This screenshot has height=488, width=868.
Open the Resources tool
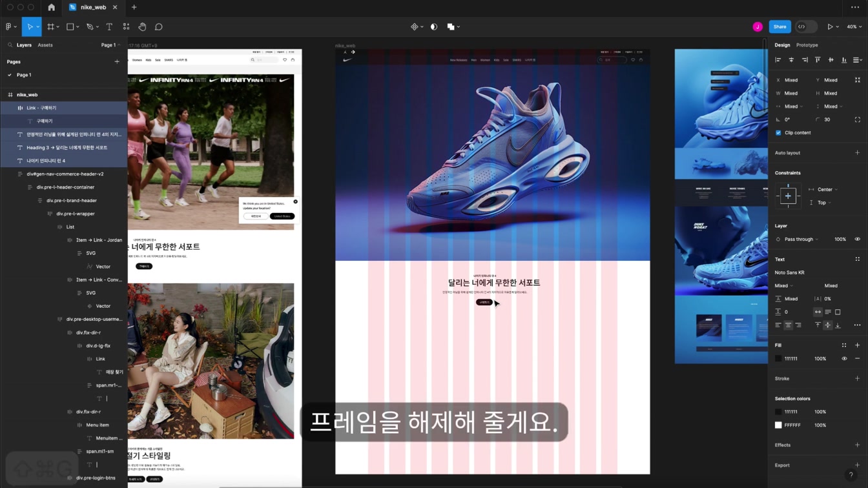[x=126, y=27]
